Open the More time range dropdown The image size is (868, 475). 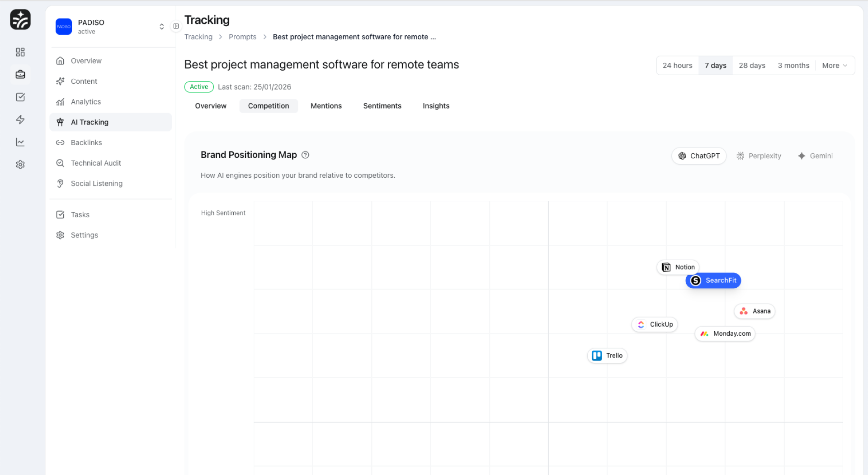coord(834,65)
